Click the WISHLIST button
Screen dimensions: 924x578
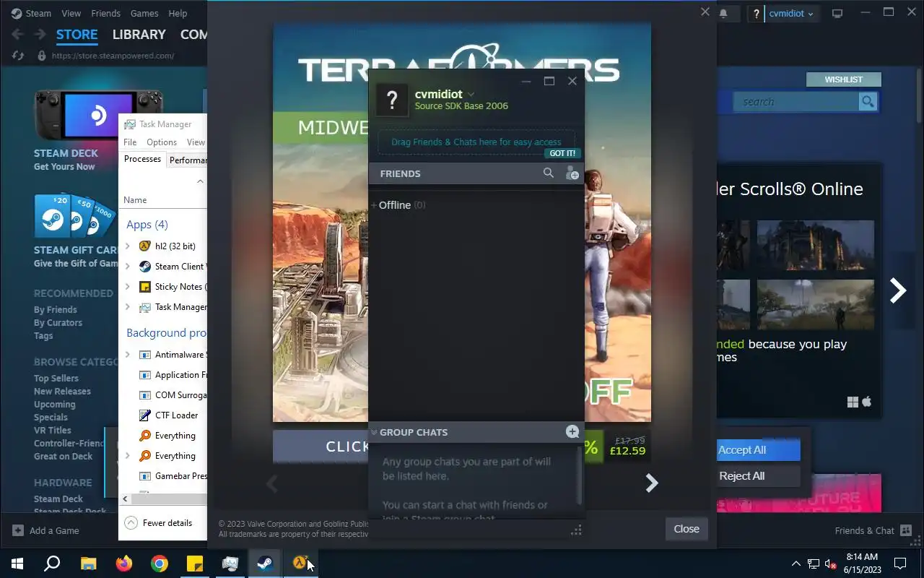[843, 79]
